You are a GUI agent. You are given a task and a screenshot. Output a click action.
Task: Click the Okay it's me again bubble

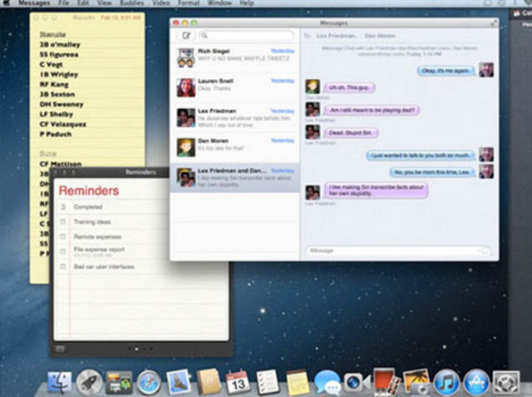click(x=446, y=71)
